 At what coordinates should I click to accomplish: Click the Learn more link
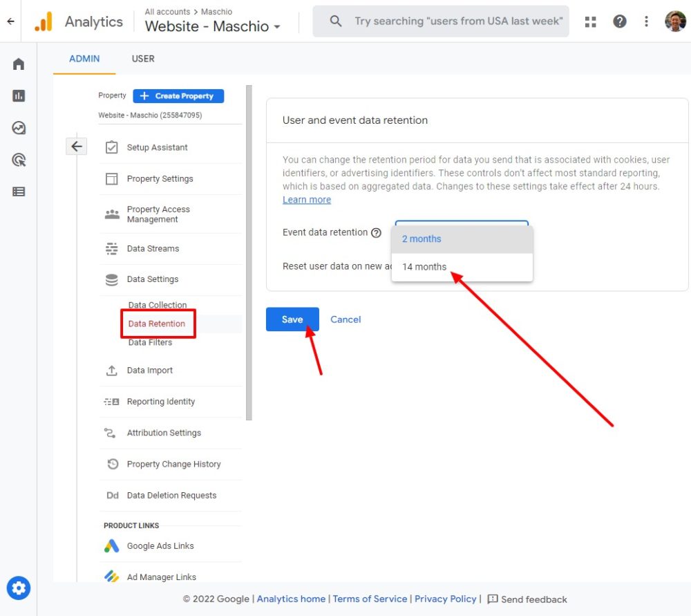click(x=307, y=200)
